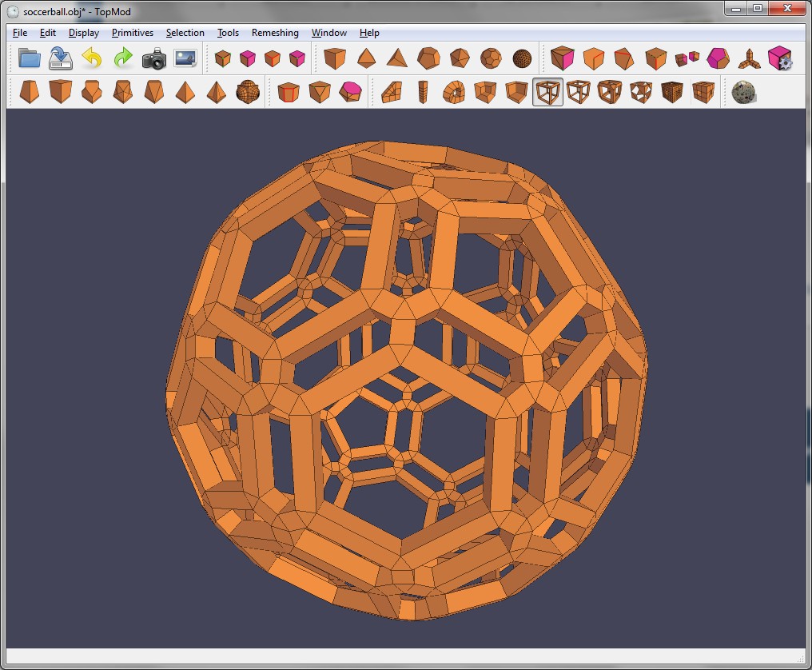Create an octahedron primitive
Viewport: 812px width, 670px height.
pyautogui.click(x=366, y=58)
